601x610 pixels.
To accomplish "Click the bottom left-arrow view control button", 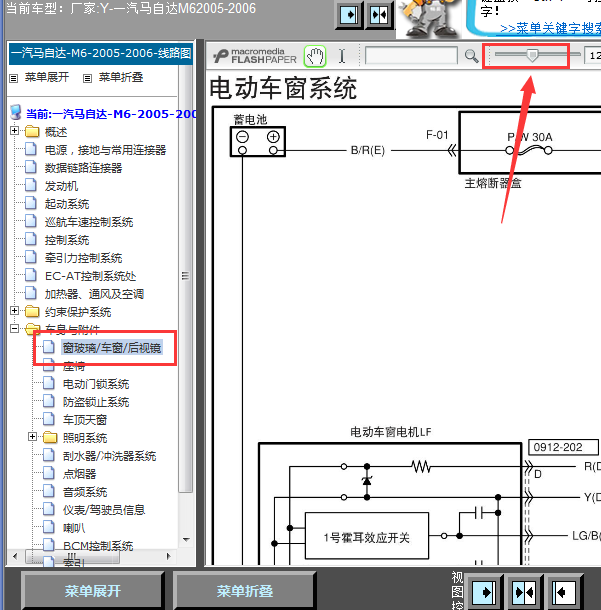I will pos(564,592).
